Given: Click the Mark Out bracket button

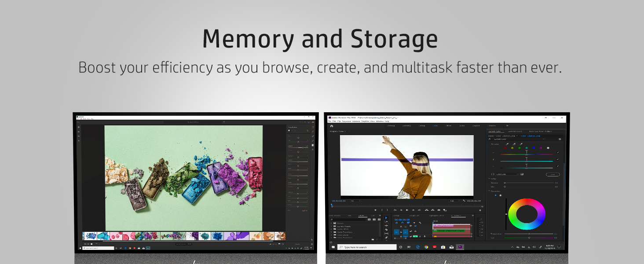Looking at the screenshot, I should [388, 210].
